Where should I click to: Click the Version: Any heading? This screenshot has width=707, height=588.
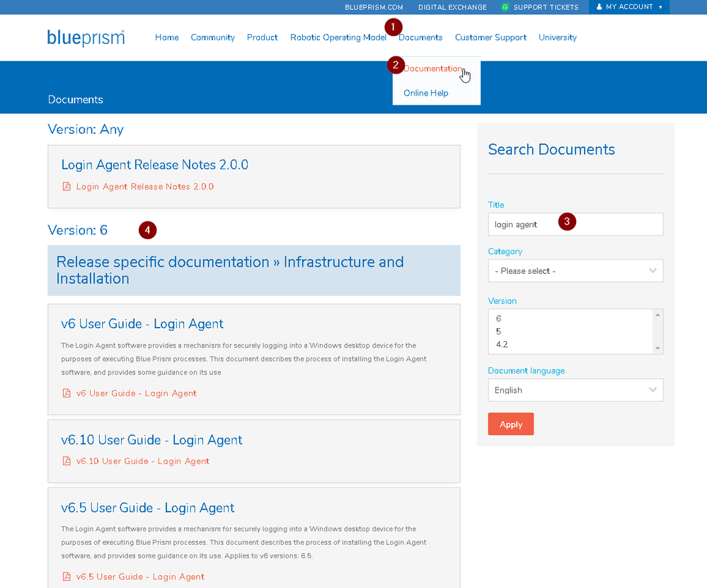[86, 129]
